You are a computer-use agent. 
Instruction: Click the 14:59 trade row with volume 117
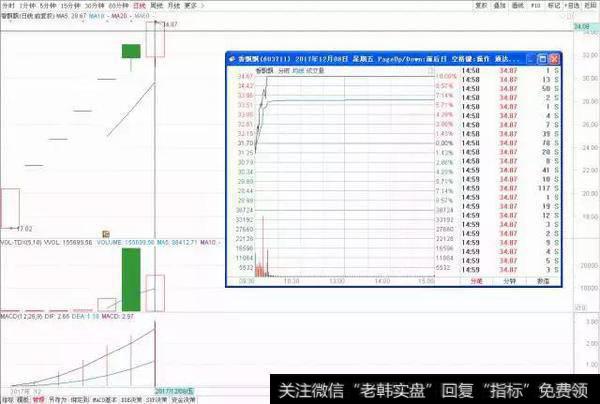pos(510,188)
